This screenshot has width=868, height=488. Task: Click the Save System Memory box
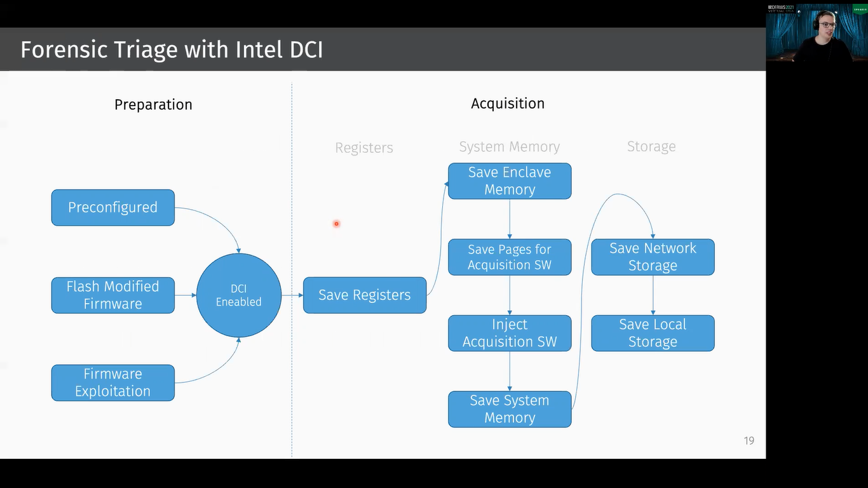click(509, 409)
